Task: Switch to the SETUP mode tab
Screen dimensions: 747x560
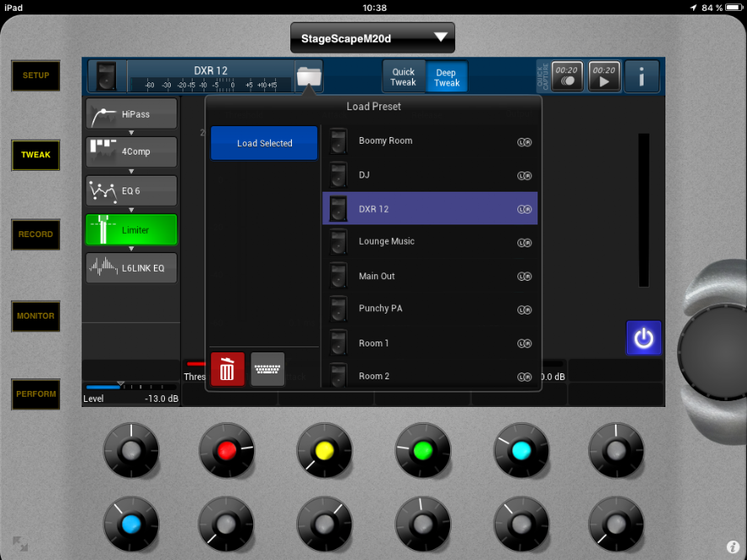Action: coord(35,76)
